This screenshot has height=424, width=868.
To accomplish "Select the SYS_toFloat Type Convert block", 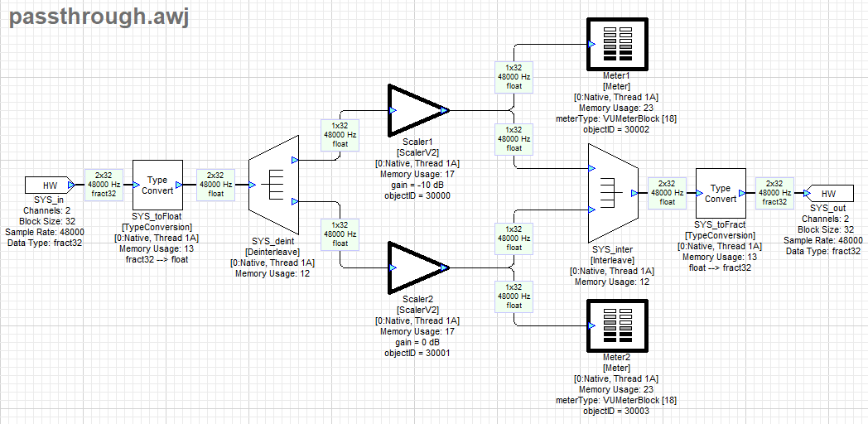I will click(x=157, y=185).
